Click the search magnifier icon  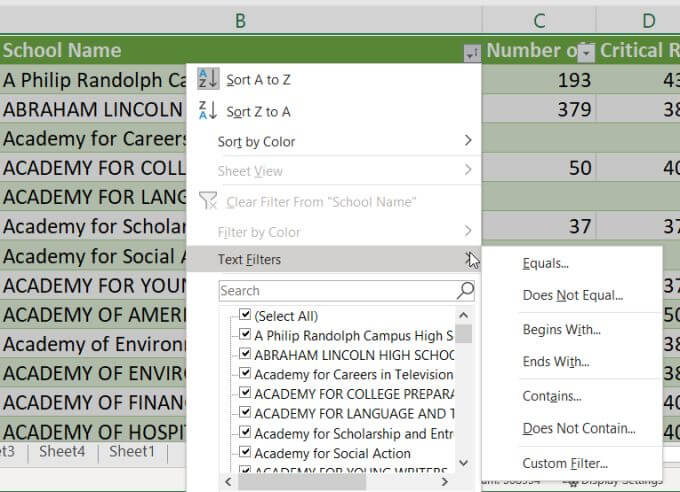(x=465, y=291)
